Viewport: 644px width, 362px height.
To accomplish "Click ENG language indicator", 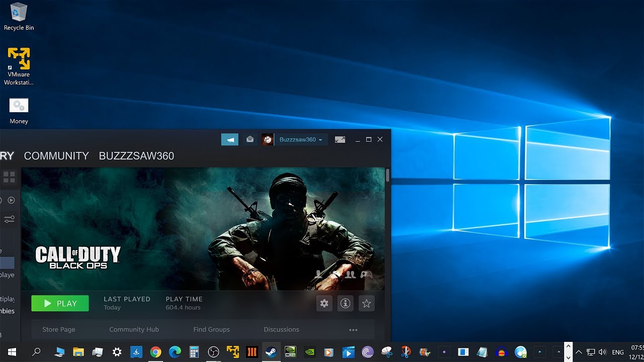I will [618, 352].
